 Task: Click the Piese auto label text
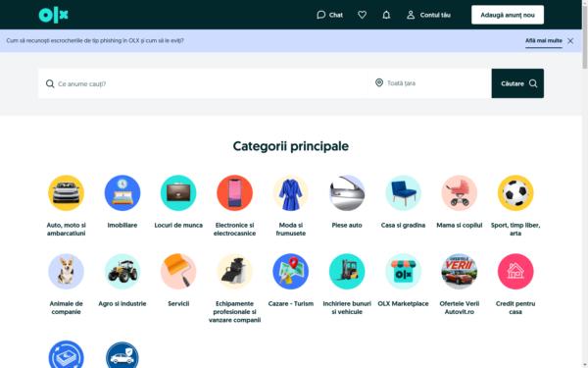point(347,226)
